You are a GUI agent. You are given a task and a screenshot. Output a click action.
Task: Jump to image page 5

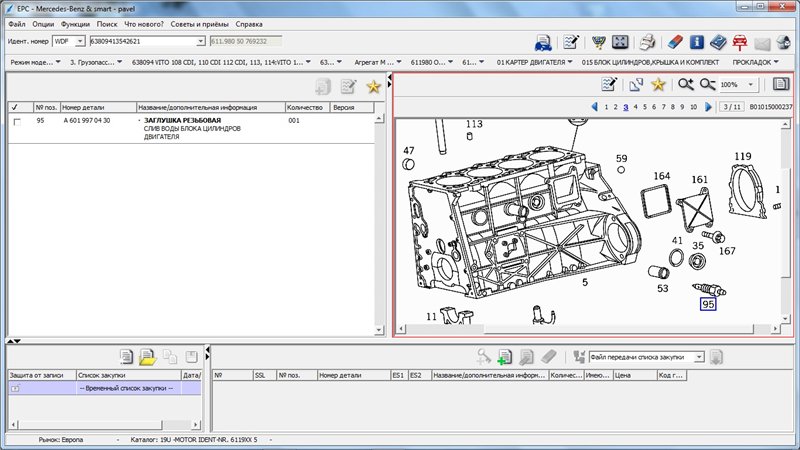(x=645, y=107)
